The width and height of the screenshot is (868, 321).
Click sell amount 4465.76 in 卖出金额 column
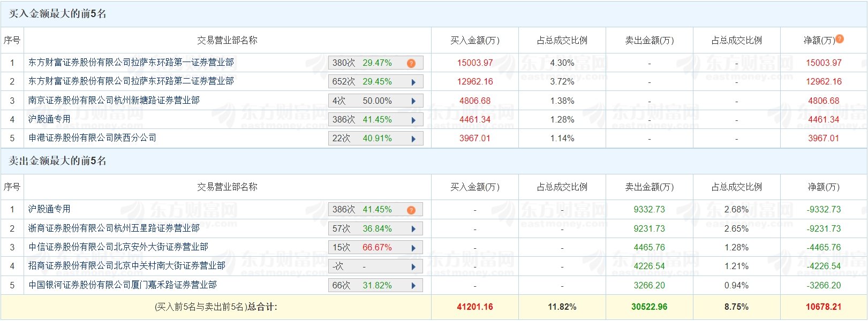click(x=650, y=247)
